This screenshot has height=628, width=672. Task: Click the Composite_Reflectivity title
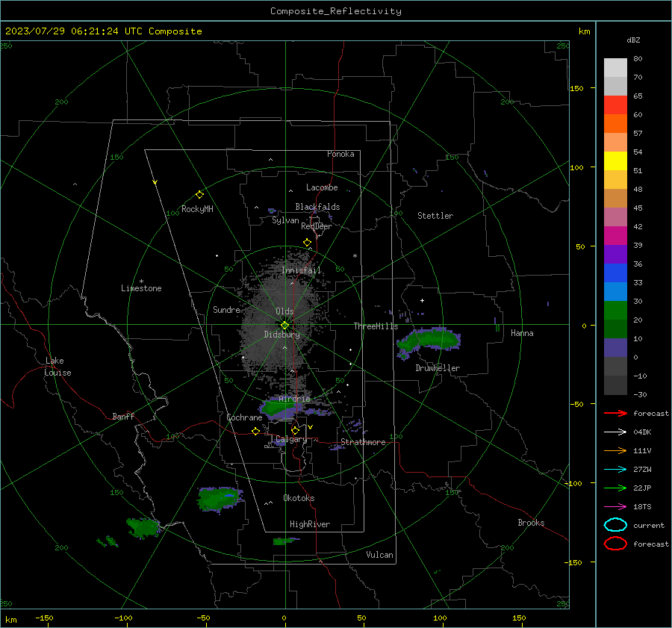335,11
